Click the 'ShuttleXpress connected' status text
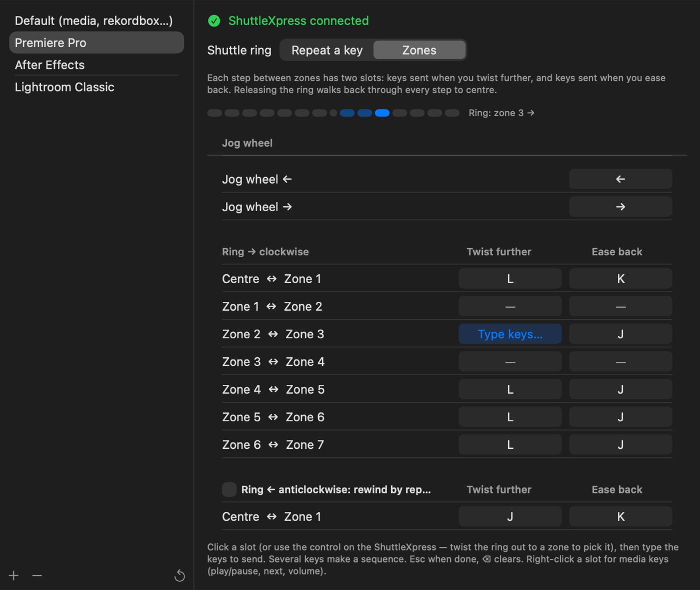Image resolution: width=700 pixels, height=590 pixels. point(298,21)
